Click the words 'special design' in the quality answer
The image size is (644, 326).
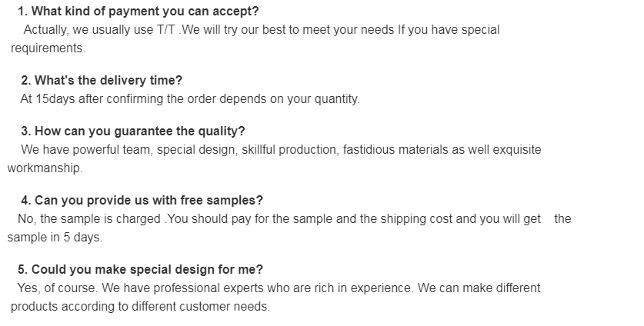tap(195, 149)
